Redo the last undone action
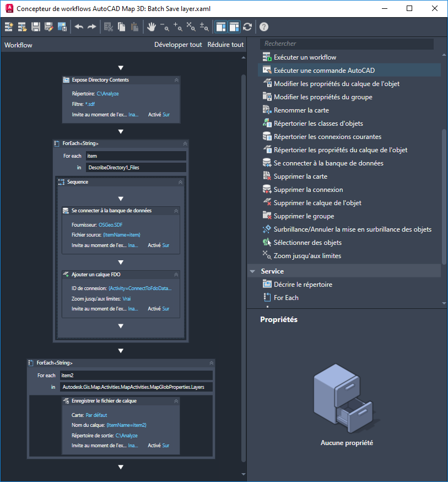 (x=92, y=27)
